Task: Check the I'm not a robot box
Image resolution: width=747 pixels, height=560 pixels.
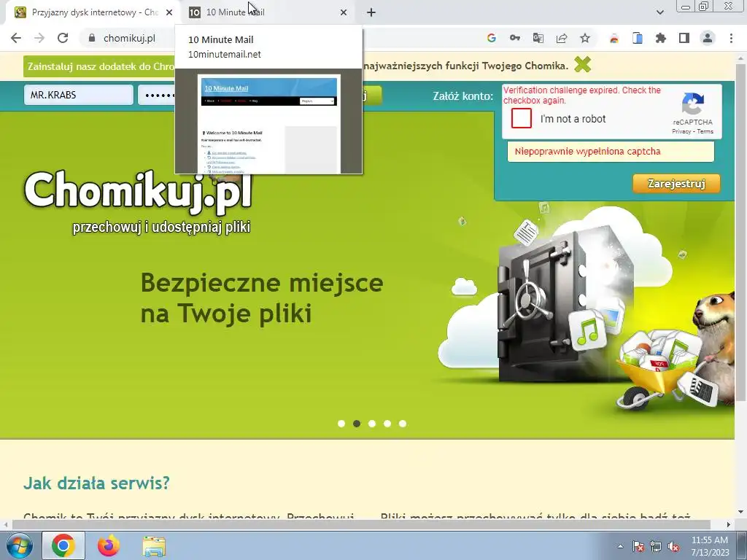Action: click(521, 119)
